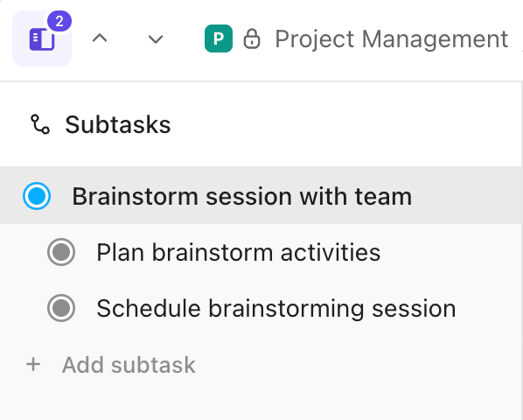Viewport: 523px width, 420px height.
Task: Toggle status circle of Schedule brainstorming session
Action: pyautogui.click(x=61, y=308)
